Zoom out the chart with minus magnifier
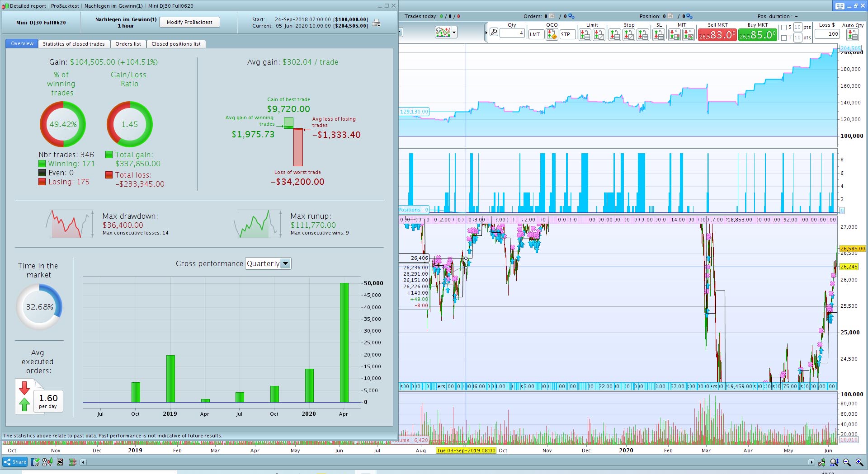Screen dimensions: 868x474 847,462
